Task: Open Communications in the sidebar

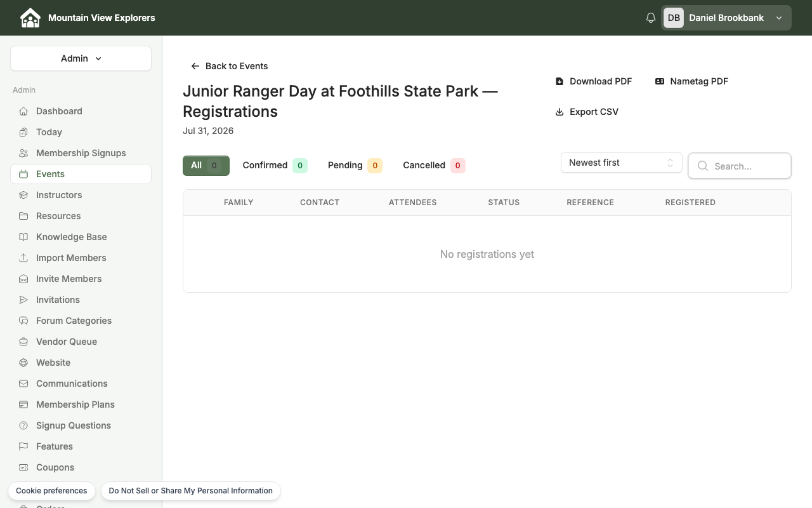Action: pyautogui.click(x=81, y=384)
